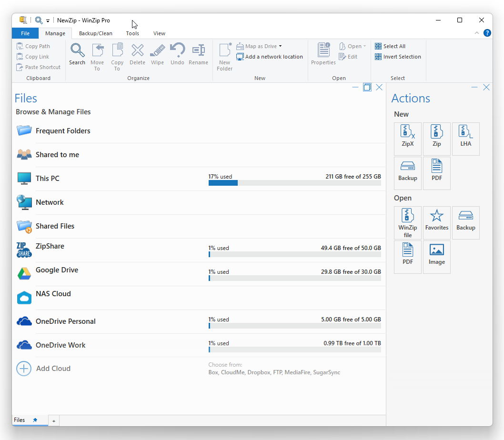Image resolution: width=504 pixels, height=440 pixels.
Task: Create a new LHA archive
Action: click(465, 139)
